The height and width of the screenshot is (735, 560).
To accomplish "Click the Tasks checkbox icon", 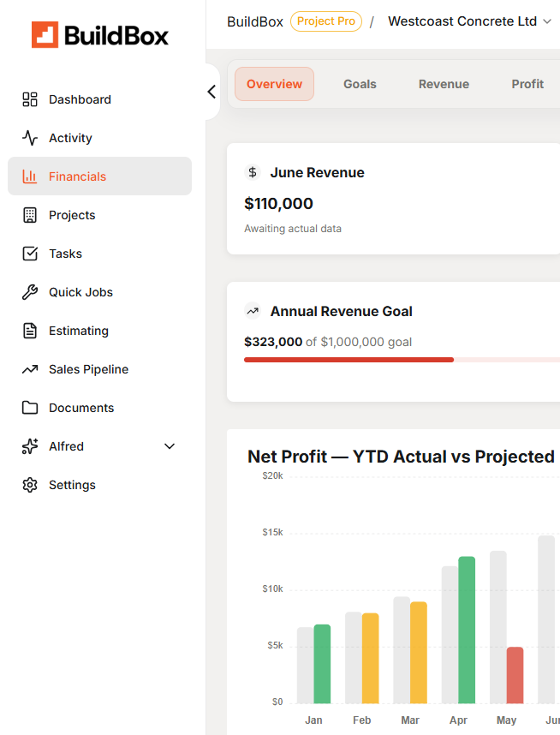I will [30, 254].
